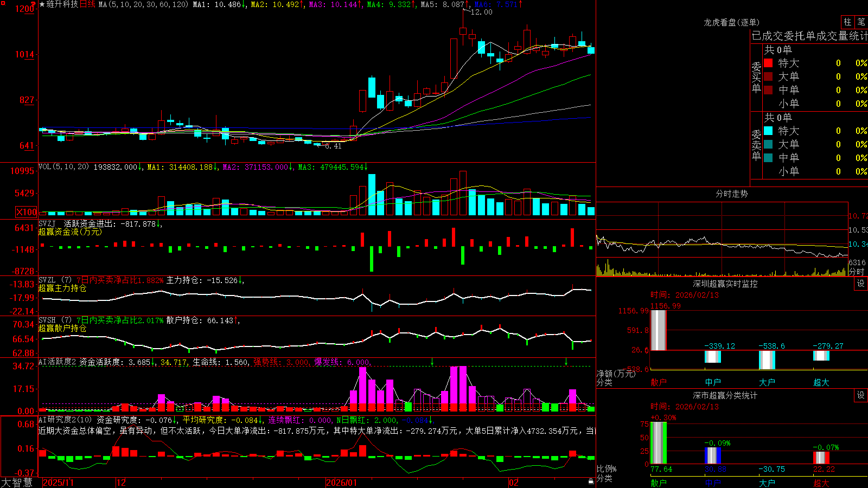Click the -538.6 大户 net amount bar
868x488 pixels.
(767, 360)
